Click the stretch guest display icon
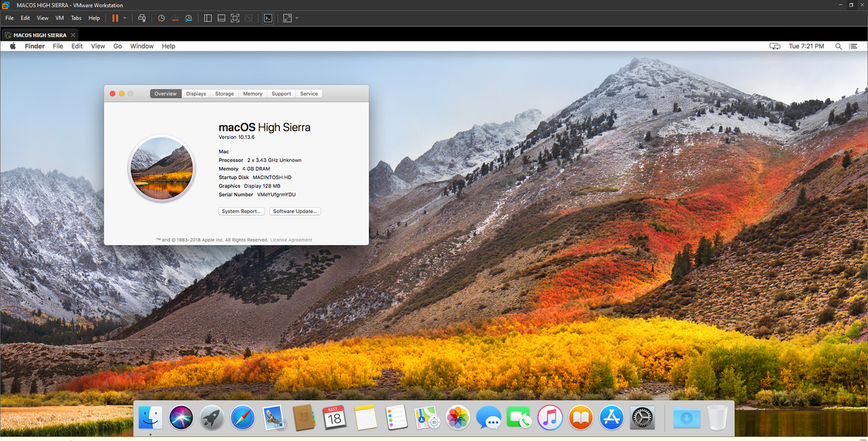The height and width of the screenshot is (441, 868). point(288,18)
